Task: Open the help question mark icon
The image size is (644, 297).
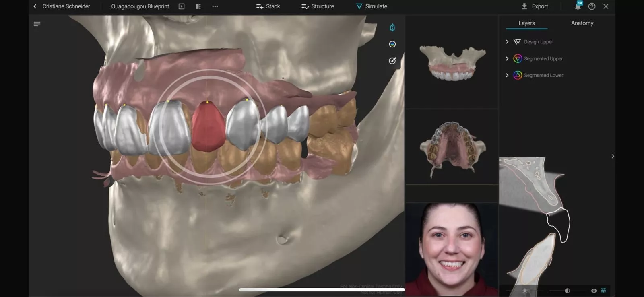Action: 592,6
